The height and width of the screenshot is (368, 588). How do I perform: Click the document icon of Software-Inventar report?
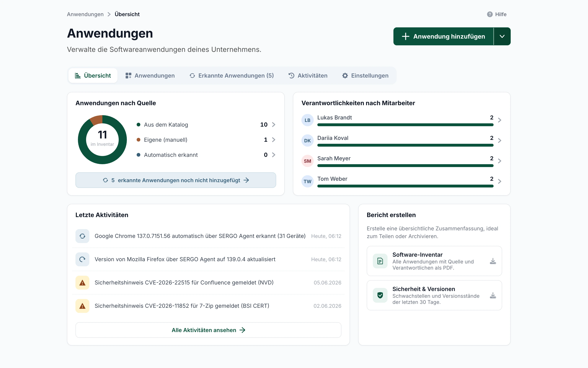[x=380, y=261]
